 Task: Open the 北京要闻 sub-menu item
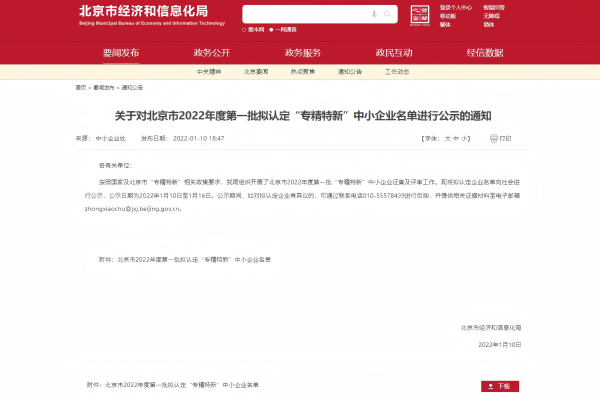coord(256,72)
